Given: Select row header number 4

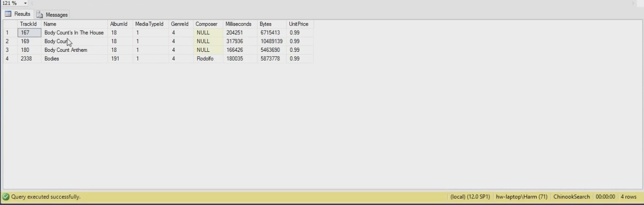Looking at the screenshot, I should click(7, 59).
